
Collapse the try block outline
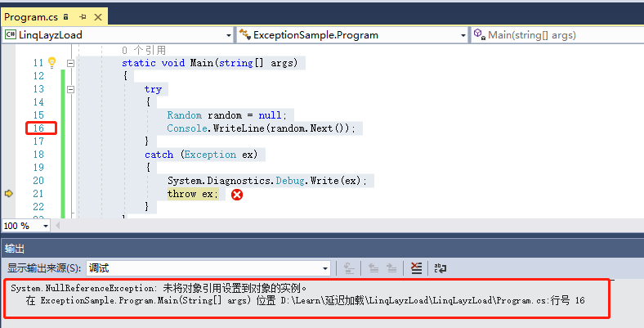coord(70,89)
